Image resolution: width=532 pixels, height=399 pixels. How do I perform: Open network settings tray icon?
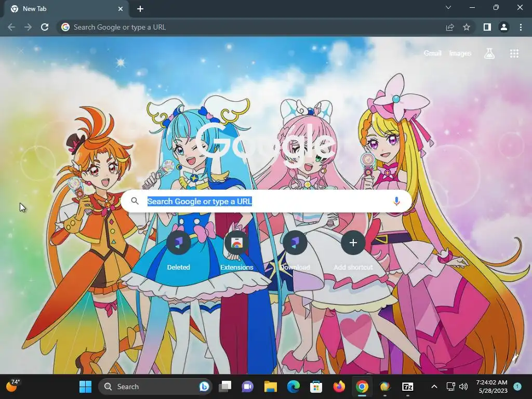450,387
